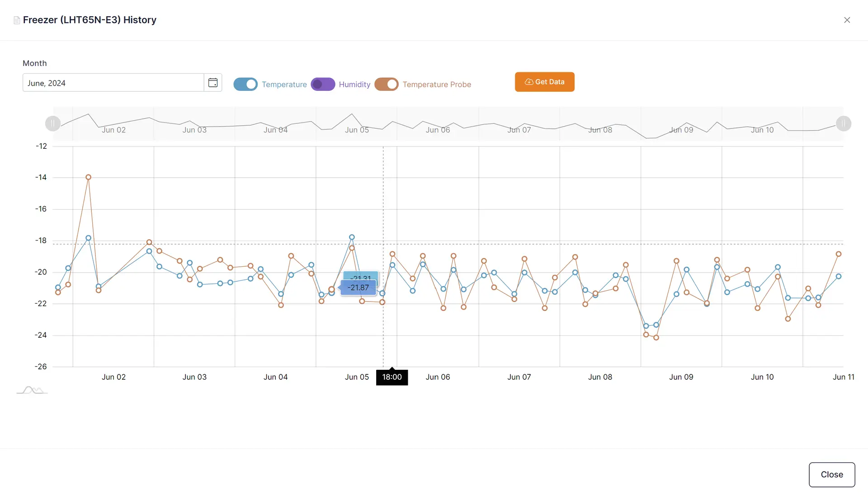
Task: Click the document icon beside the title
Action: point(17,20)
